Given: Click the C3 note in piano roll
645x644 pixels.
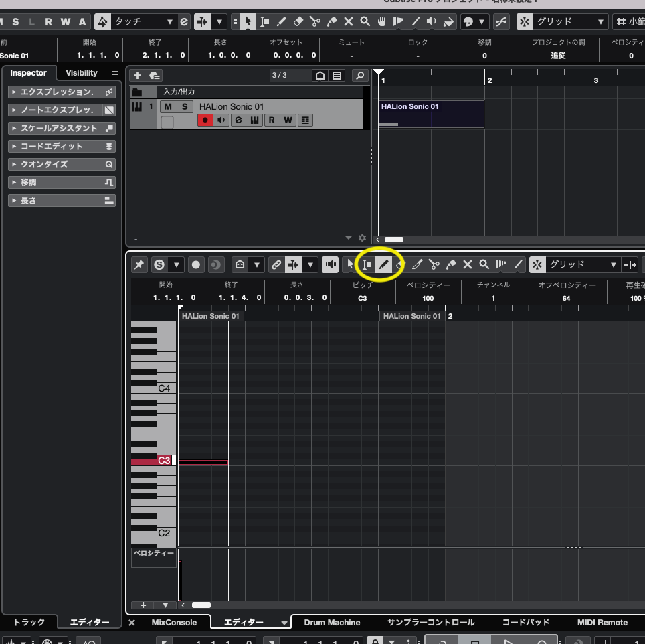Looking at the screenshot, I should 203,462.
